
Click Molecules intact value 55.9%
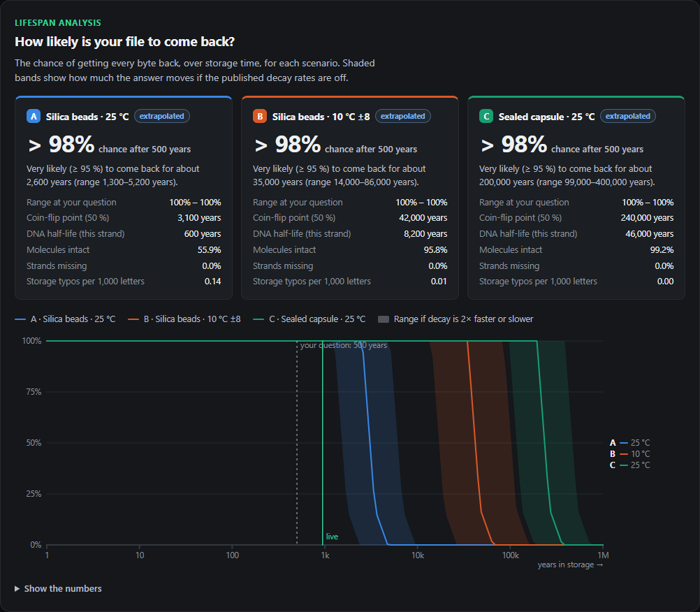pyautogui.click(x=209, y=250)
